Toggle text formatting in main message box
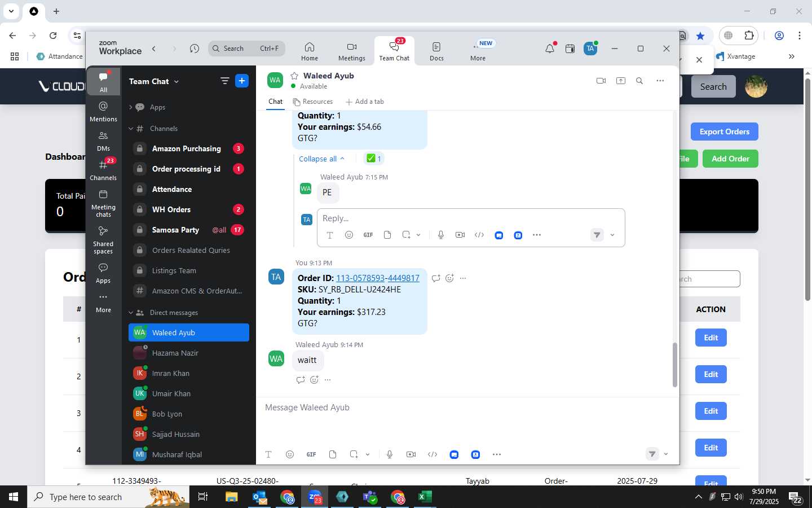The height and width of the screenshot is (508, 812). point(268,454)
